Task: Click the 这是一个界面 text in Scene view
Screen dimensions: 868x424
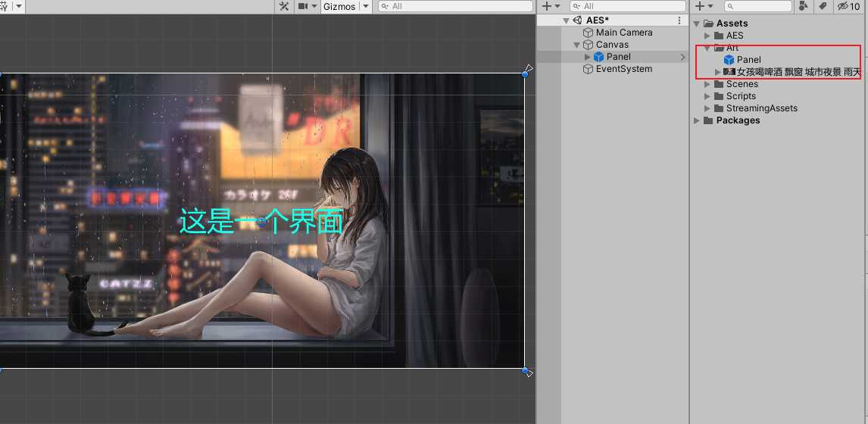Action: [x=261, y=221]
